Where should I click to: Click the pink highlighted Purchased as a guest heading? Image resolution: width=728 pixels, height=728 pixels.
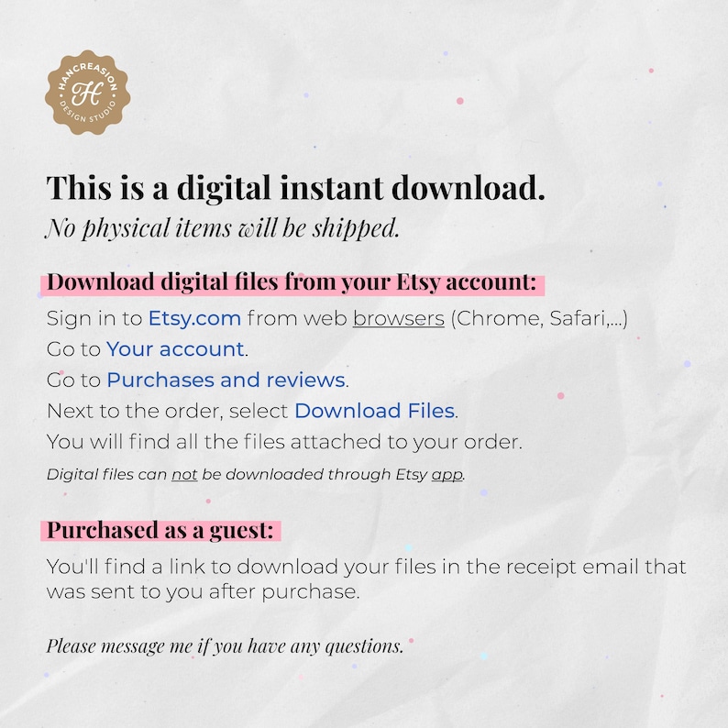coord(160,530)
